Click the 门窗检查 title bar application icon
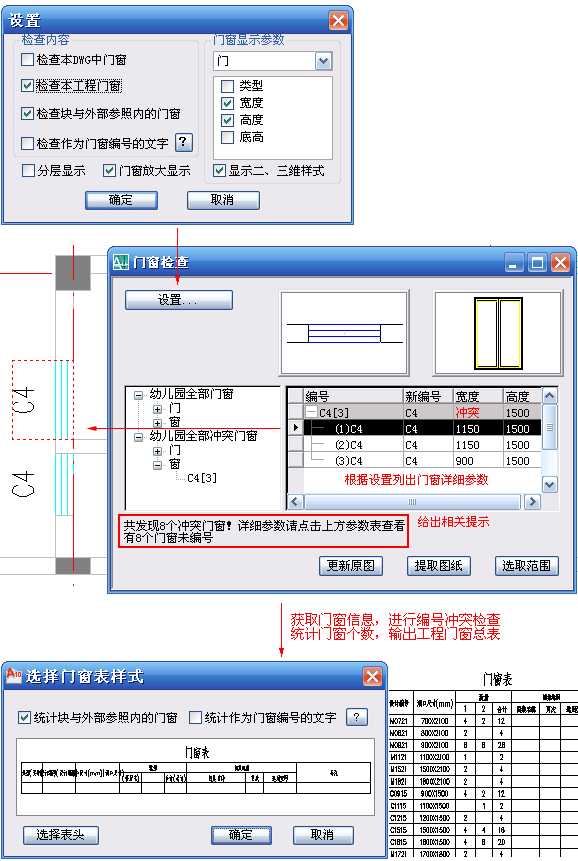The height and width of the screenshot is (861, 578). pos(120,262)
